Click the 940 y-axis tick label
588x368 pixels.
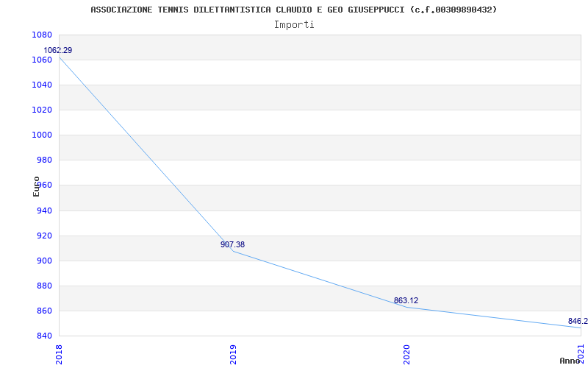44,210
